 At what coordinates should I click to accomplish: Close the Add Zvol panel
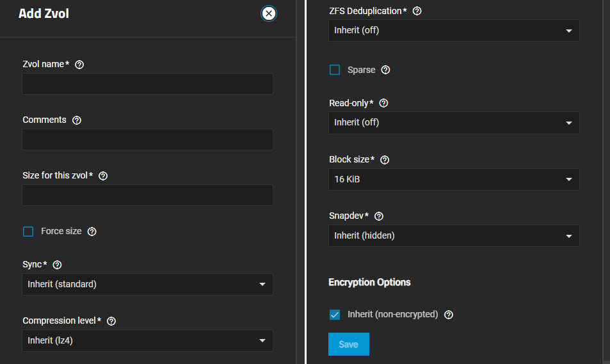coord(269,13)
